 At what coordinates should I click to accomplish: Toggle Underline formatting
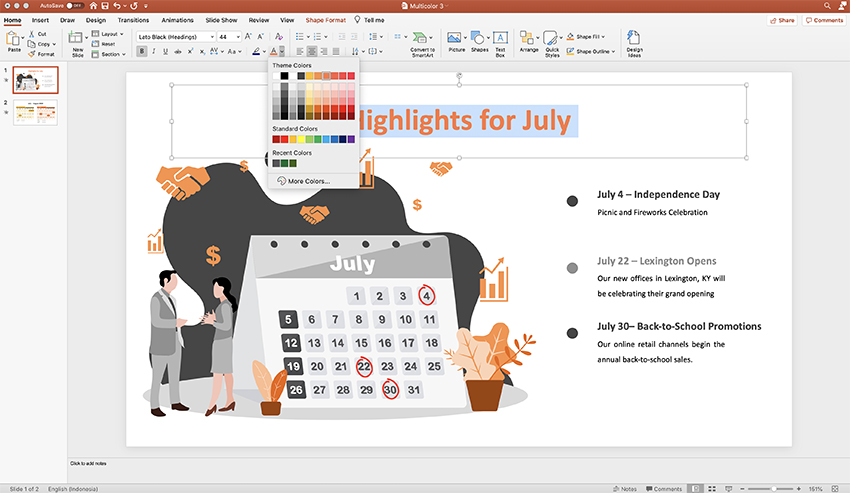click(165, 51)
